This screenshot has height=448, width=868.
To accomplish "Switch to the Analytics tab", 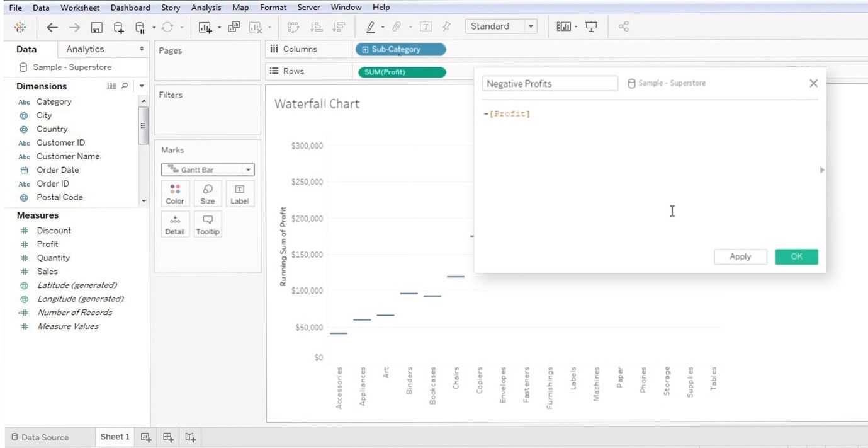I will click(85, 49).
